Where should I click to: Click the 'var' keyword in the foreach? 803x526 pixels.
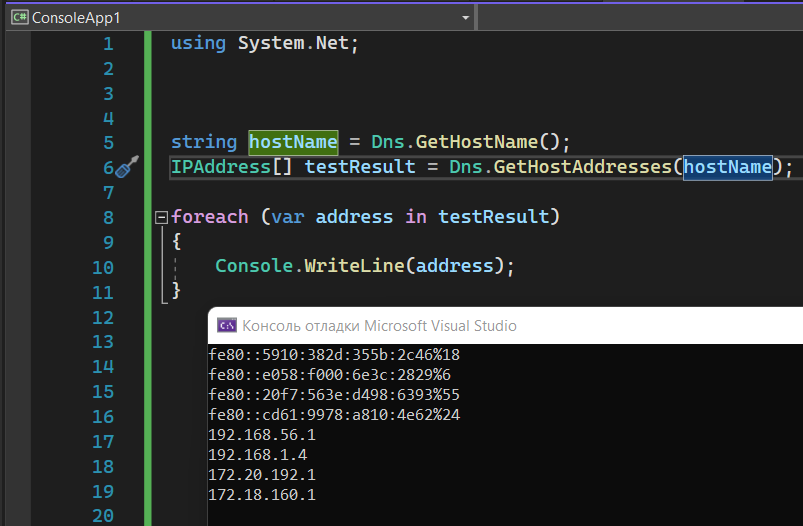click(x=288, y=217)
